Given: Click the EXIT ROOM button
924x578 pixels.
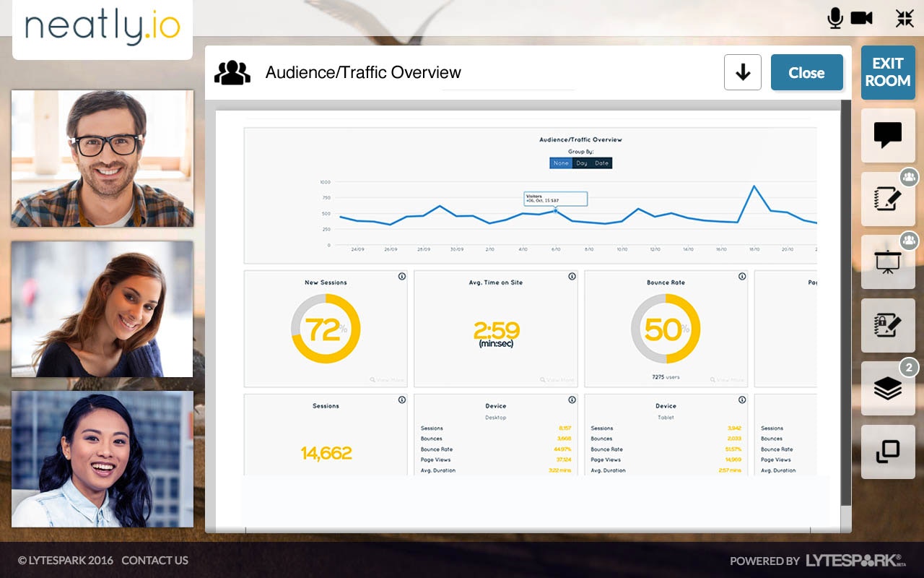Looking at the screenshot, I should 888,72.
